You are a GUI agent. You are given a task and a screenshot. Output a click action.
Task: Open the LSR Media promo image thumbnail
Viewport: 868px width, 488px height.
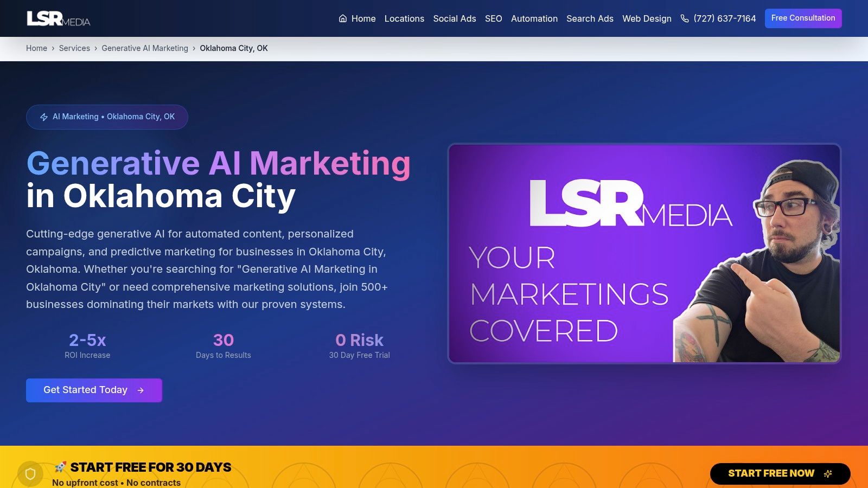pyautogui.click(x=644, y=253)
